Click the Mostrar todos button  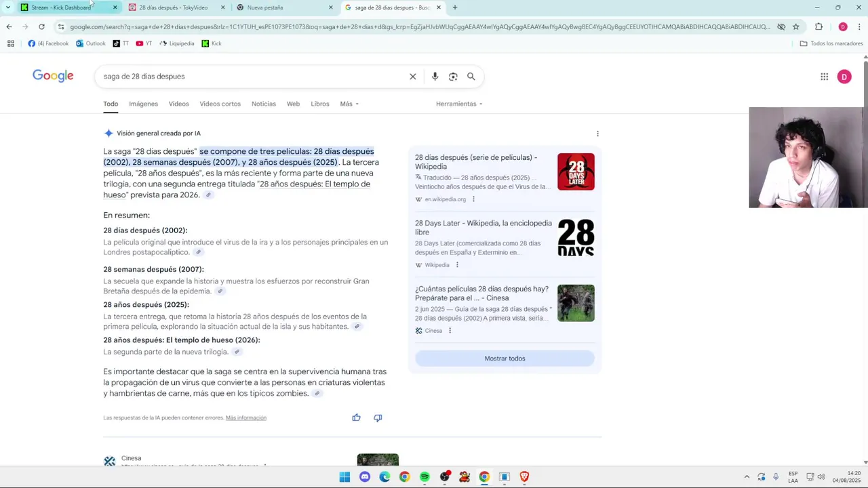click(x=505, y=359)
